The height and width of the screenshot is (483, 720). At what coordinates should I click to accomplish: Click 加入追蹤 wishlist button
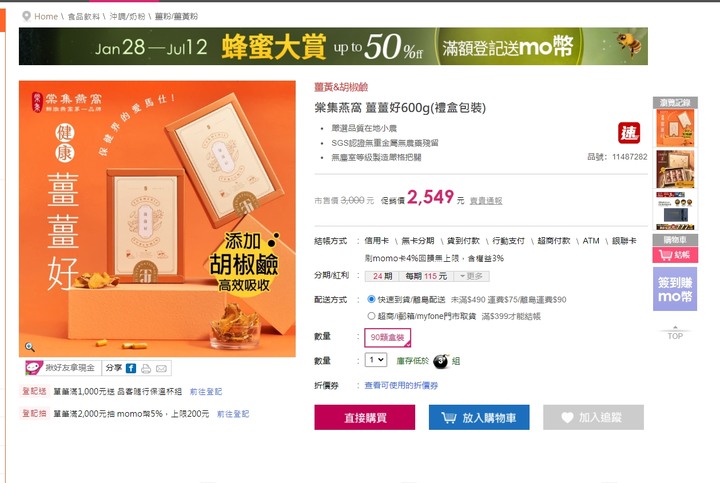pyautogui.click(x=593, y=417)
